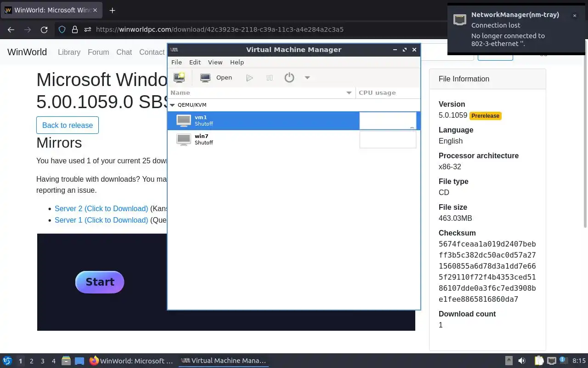Viewport: 588px width, 368px height.
Task: Download from Server 2 mirror
Action: pos(101,208)
